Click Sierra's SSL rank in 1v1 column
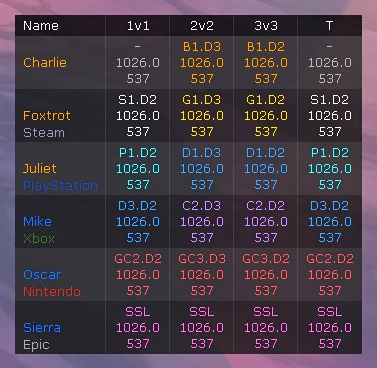 point(138,312)
